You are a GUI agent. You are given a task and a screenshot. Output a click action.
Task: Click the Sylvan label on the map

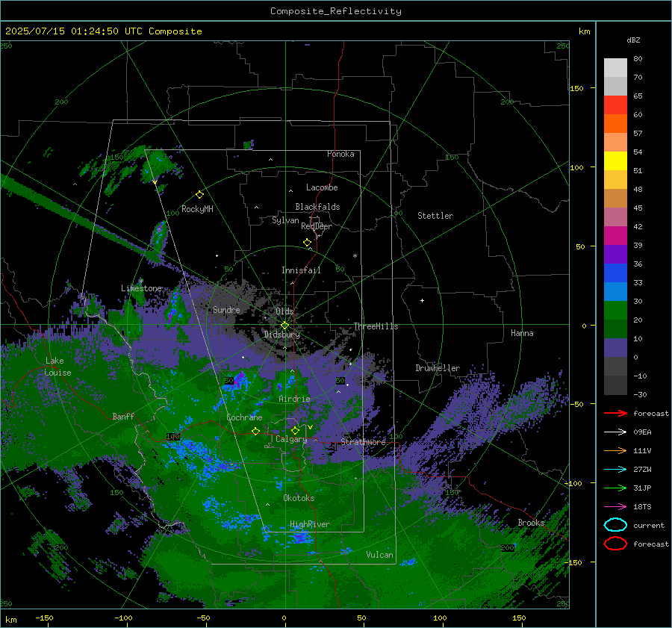pyautogui.click(x=285, y=220)
